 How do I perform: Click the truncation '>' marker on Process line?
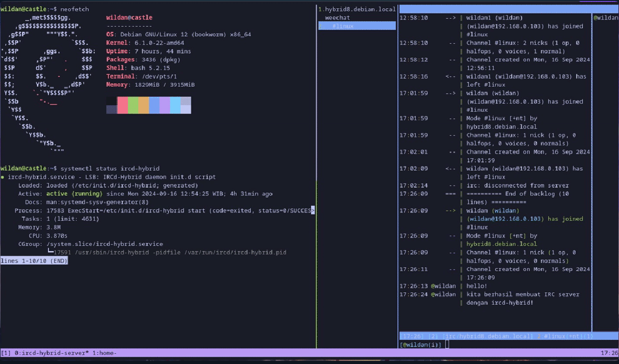[x=313, y=210]
